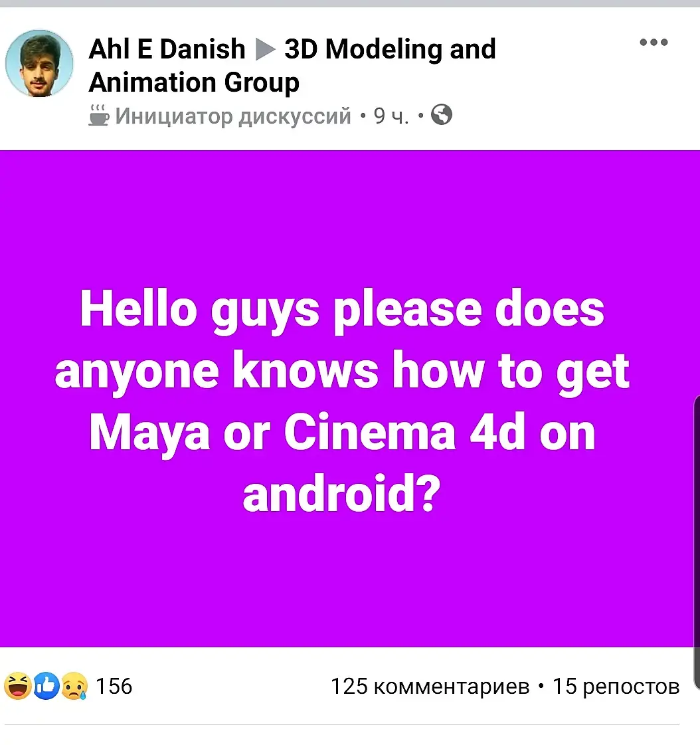Click the laughing haha reaction emoji
700x745 pixels.
[17, 686]
